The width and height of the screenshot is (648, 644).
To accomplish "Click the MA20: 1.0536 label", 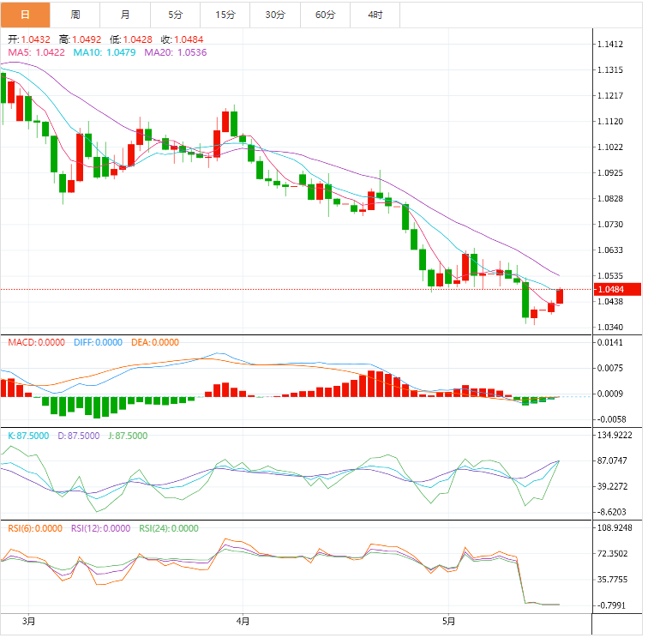I will 176,52.
